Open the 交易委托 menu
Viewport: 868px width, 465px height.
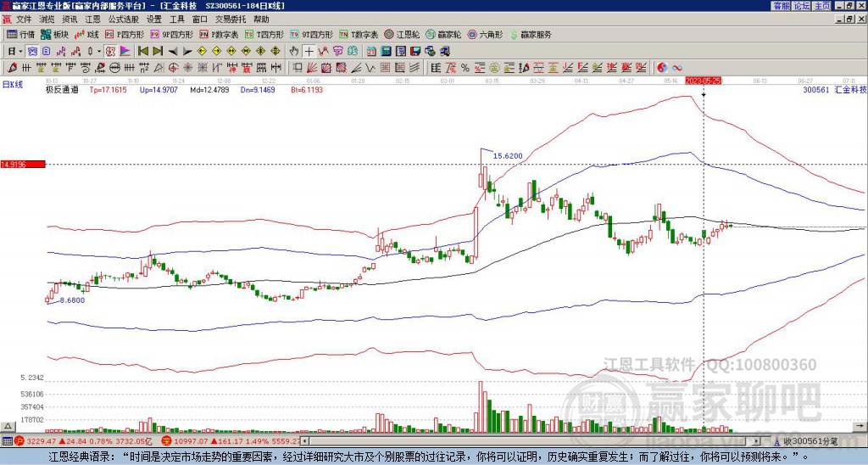point(231,20)
